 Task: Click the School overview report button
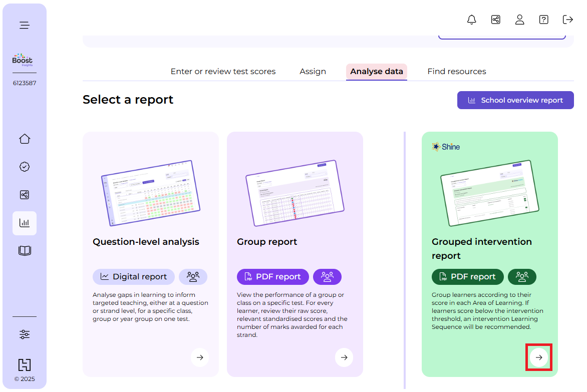click(x=515, y=100)
